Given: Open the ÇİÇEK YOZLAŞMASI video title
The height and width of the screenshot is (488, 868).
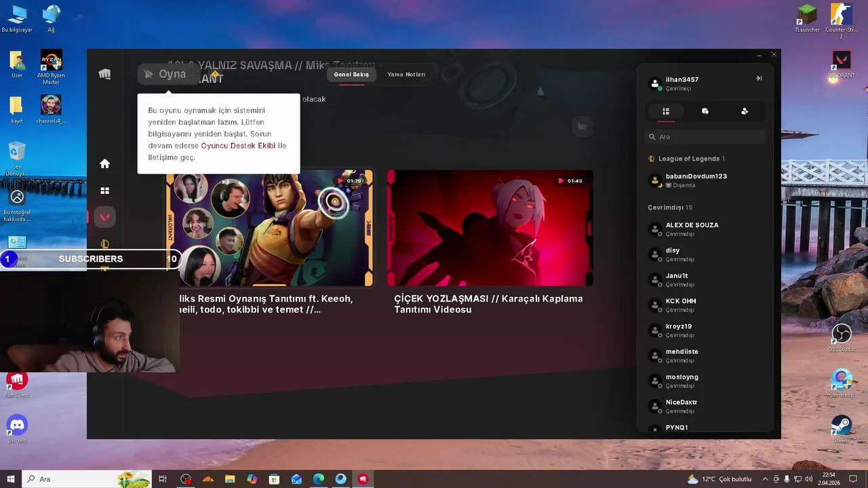Looking at the screenshot, I should tap(488, 304).
